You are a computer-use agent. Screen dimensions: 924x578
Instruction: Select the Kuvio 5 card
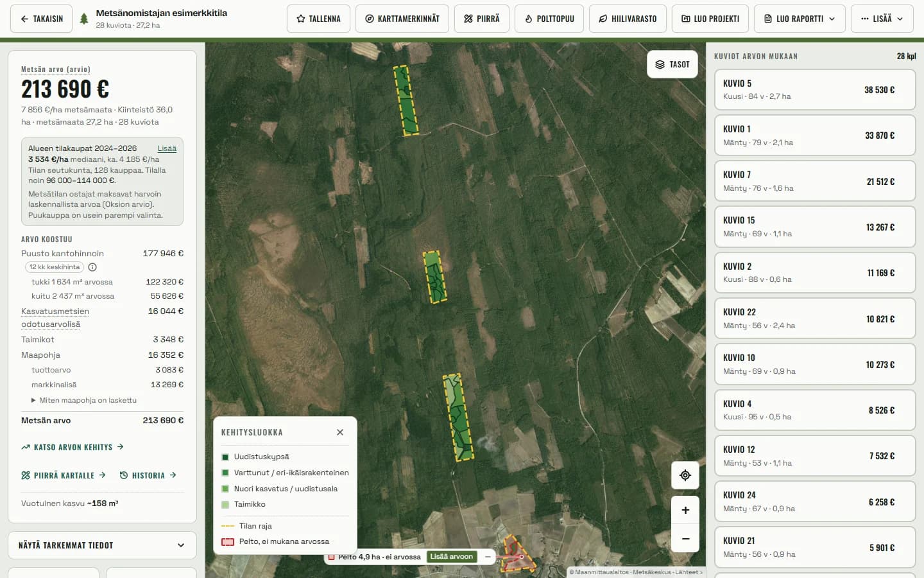coord(815,90)
